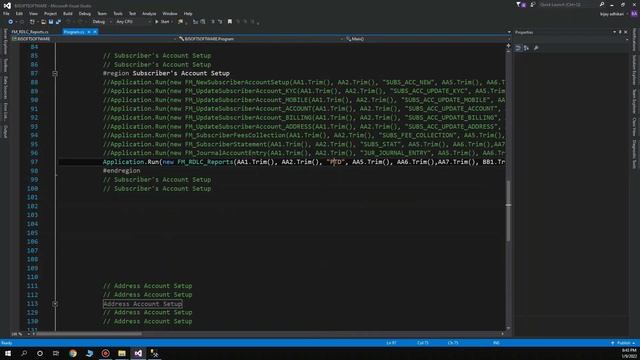The image size is (640, 360).
Task: Collapse the Subscriber's Account Setup region
Action: (55, 73)
